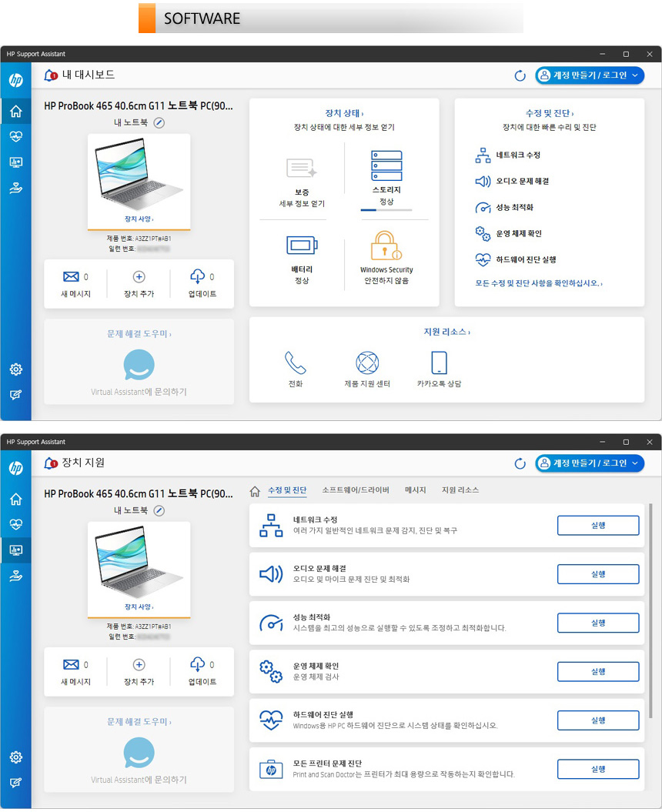Click the Virtual Assistant chat bubble in 장치 지원 window
The width and height of the screenshot is (662, 812).
[139, 753]
